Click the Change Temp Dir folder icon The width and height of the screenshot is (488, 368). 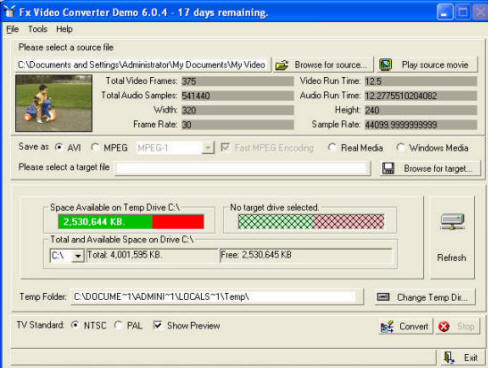(383, 297)
